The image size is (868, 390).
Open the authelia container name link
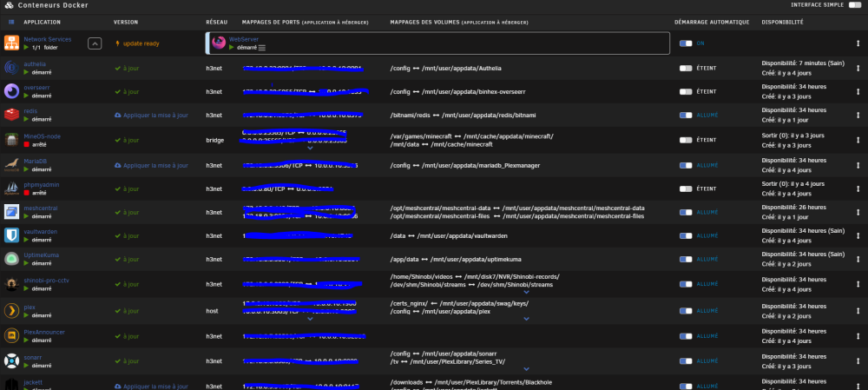pos(35,63)
